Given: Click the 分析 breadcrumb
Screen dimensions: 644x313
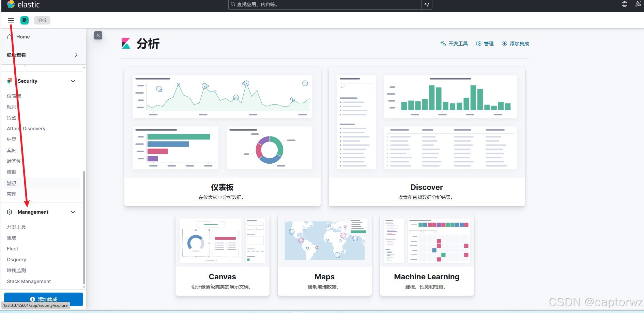Looking at the screenshot, I should tap(42, 20).
